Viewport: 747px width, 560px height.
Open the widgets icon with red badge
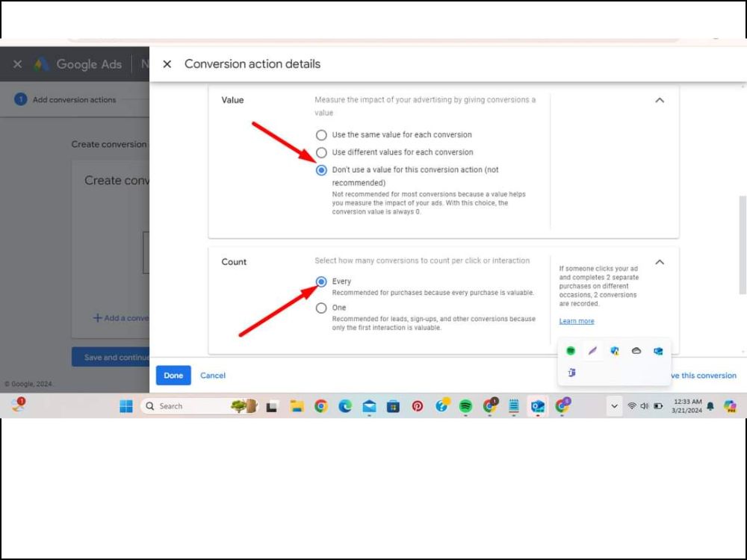[x=18, y=405]
